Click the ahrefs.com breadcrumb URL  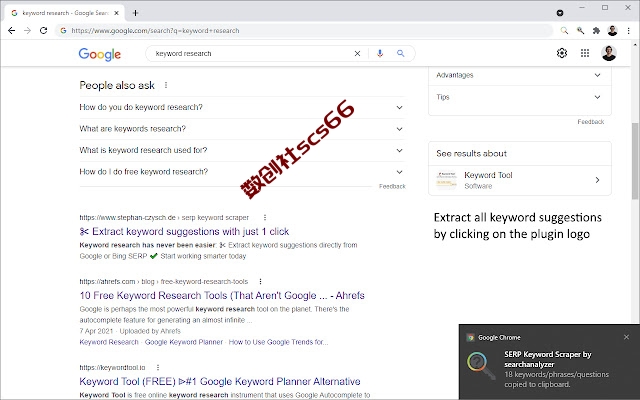164,282
